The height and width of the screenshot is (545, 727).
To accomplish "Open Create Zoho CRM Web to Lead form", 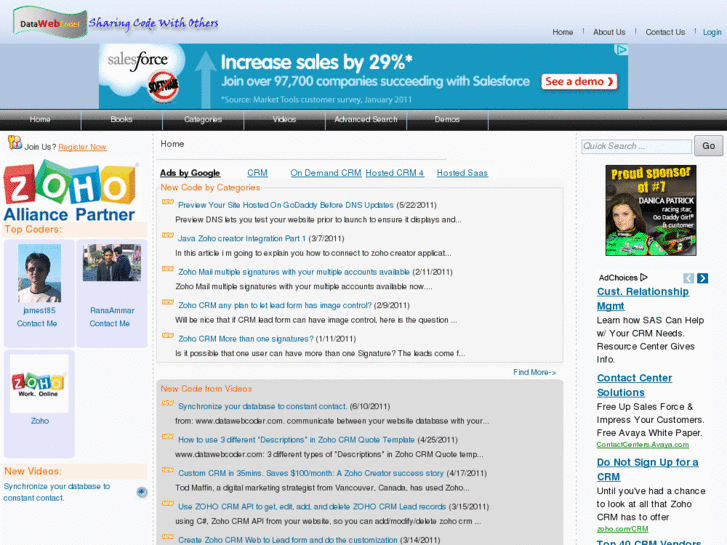I will (287, 540).
